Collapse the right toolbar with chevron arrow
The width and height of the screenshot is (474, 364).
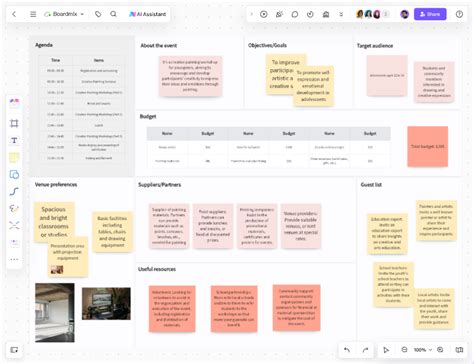click(x=251, y=14)
